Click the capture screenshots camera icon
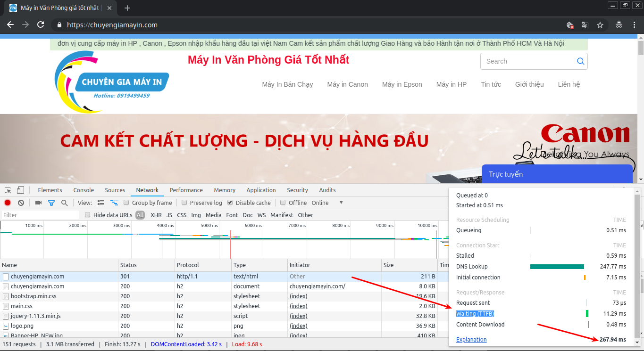The height and width of the screenshot is (351, 644). (38, 203)
